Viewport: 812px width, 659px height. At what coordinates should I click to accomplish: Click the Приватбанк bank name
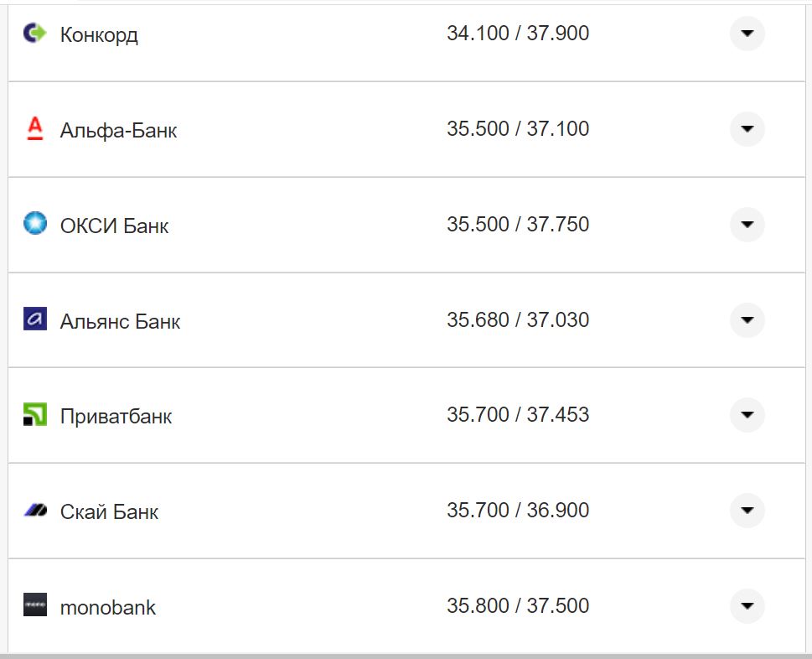(x=116, y=417)
